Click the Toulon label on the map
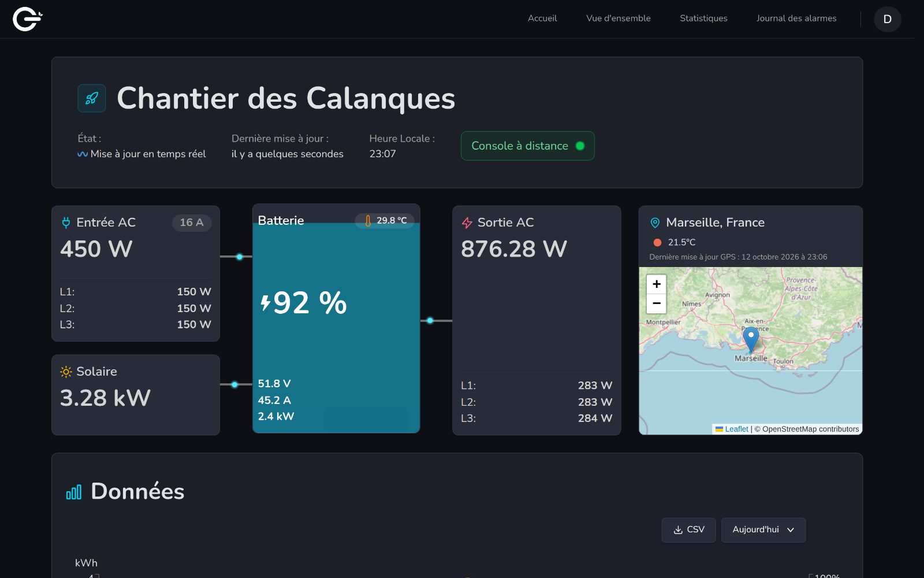Viewport: 924px width, 578px height. (783, 361)
